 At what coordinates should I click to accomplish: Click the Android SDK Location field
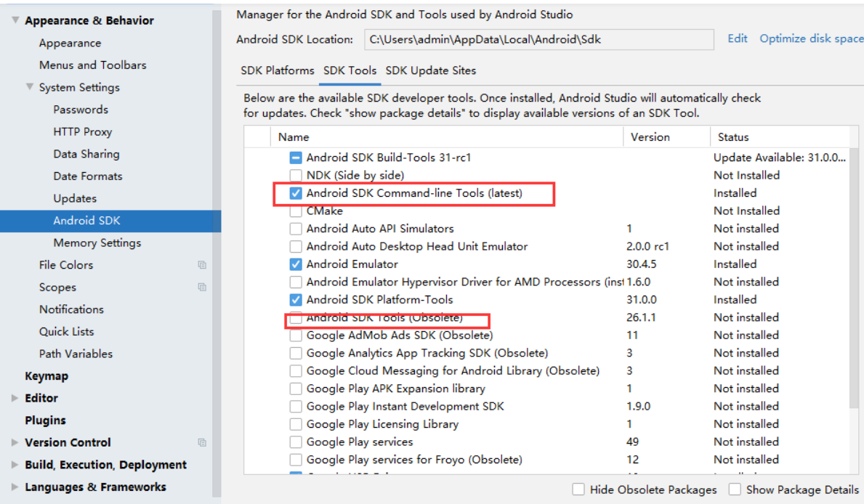click(538, 39)
